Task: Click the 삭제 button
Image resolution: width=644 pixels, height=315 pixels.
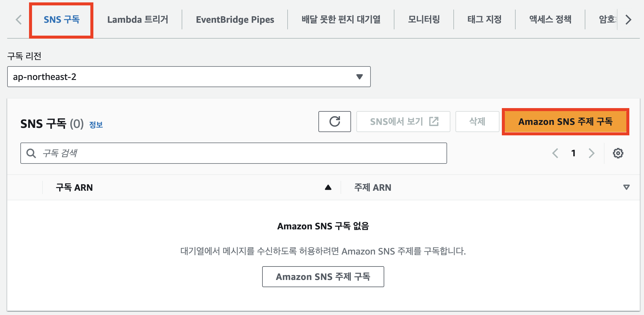Action: coord(477,122)
